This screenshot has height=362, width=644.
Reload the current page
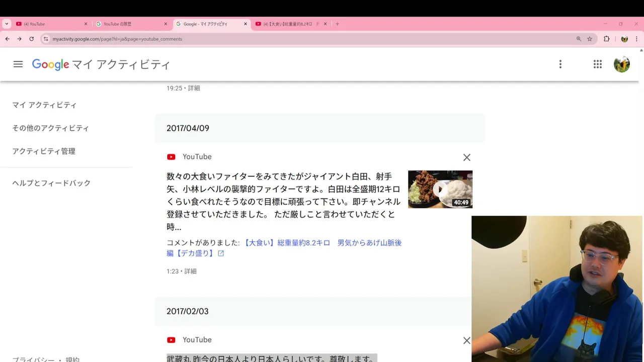tap(31, 39)
